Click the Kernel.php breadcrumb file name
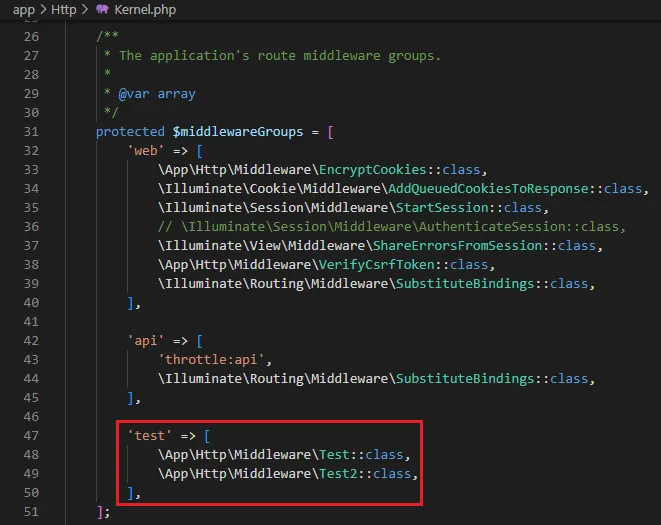The image size is (661, 525). pyautogui.click(x=145, y=9)
